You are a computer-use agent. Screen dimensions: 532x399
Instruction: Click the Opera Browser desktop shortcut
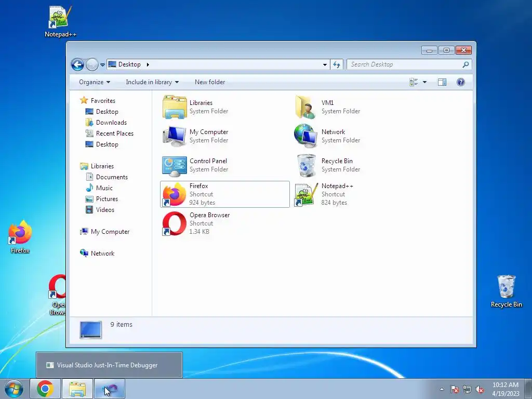(57, 295)
